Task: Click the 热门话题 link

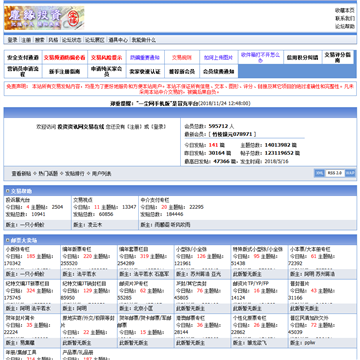Action: pyautogui.click(x=48, y=173)
